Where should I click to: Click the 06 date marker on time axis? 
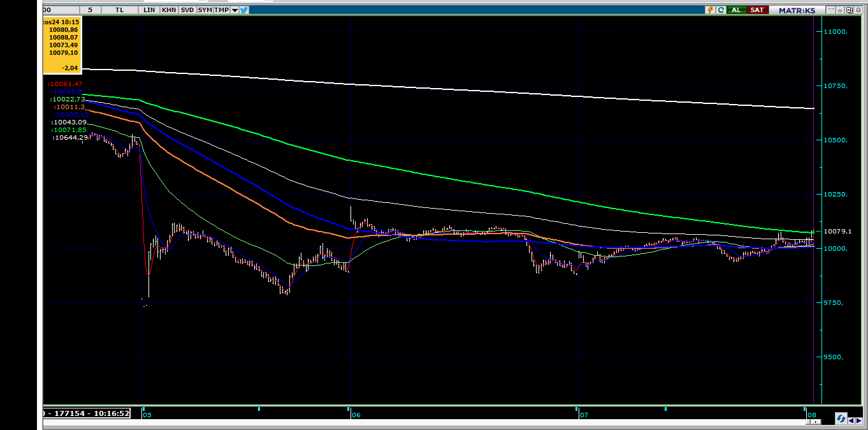click(x=356, y=415)
